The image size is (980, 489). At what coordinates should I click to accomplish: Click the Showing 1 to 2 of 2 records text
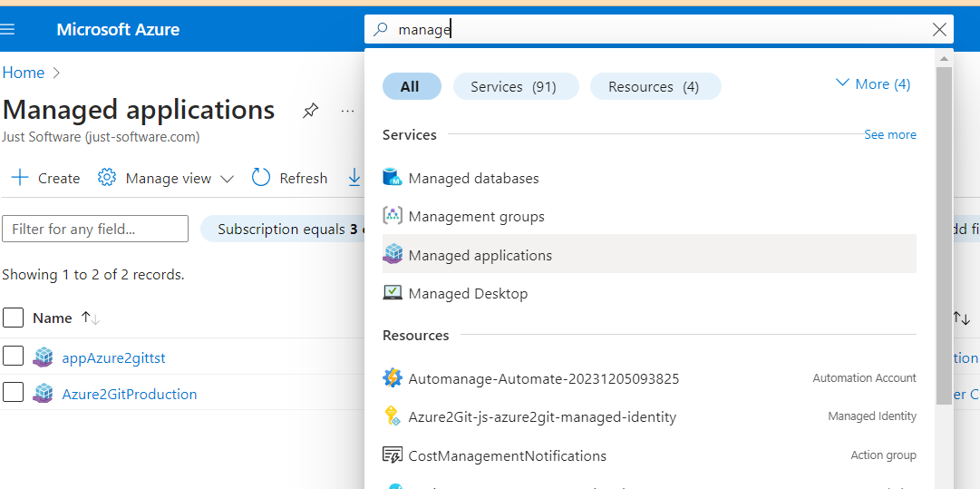click(93, 275)
